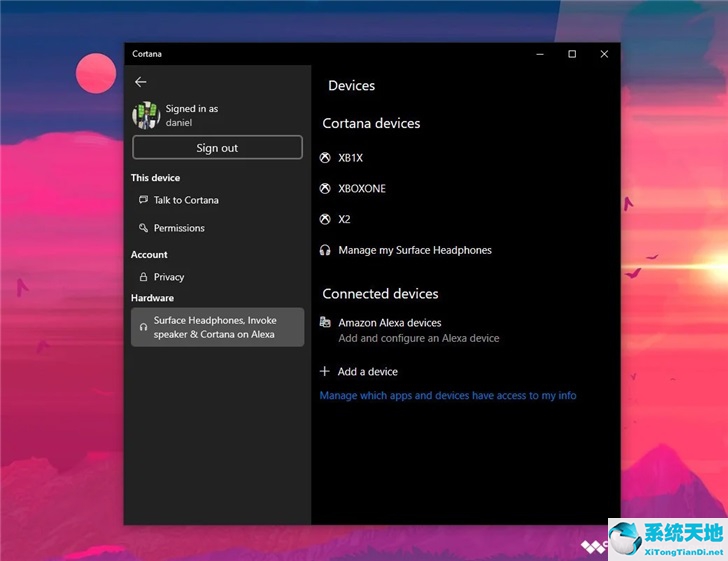The width and height of the screenshot is (728, 561).
Task: Maximize the Cortana window
Action: coord(572,54)
